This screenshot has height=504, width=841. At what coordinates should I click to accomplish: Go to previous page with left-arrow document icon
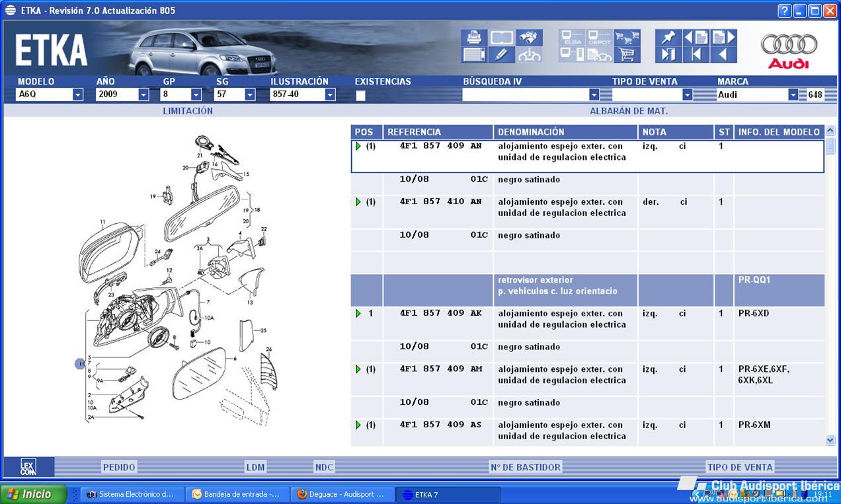[x=696, y=38]
